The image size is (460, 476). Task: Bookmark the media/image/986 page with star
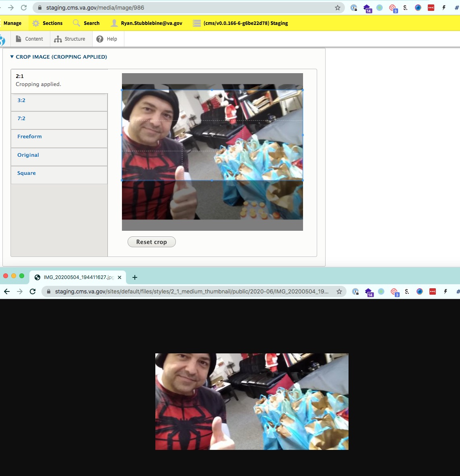pyautogui.click(x=338, y=8)
